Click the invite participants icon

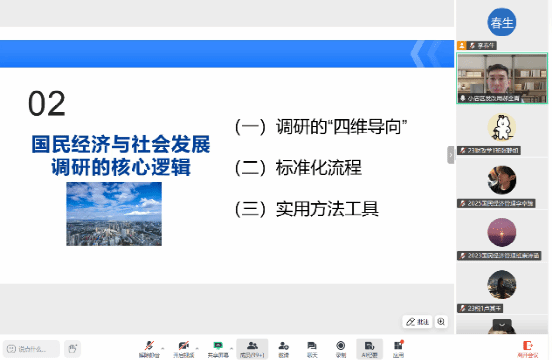(x=283, y=349)
